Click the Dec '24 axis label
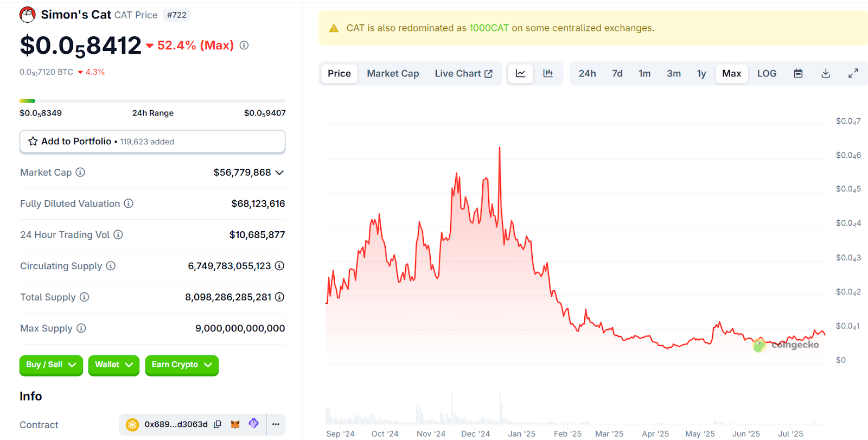 coord(475,433)
